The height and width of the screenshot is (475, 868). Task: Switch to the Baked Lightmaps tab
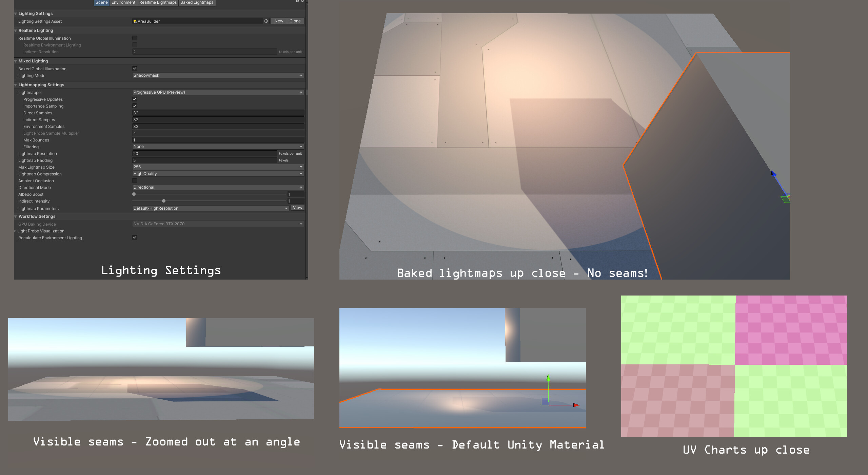(x=197, y=2)
